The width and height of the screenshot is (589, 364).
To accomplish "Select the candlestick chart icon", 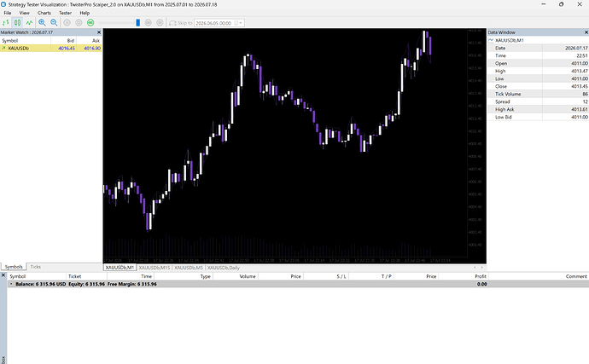I will coord(17,23).
